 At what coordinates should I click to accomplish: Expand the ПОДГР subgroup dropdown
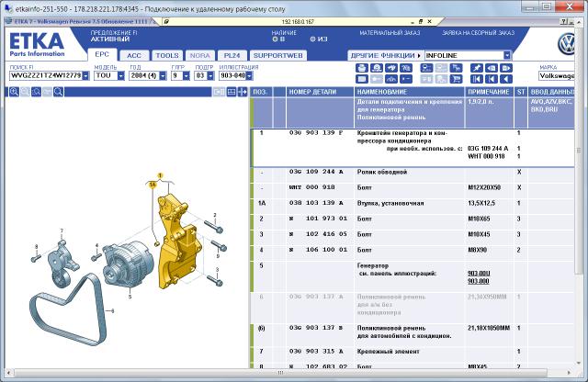click(x=210, y=75)
